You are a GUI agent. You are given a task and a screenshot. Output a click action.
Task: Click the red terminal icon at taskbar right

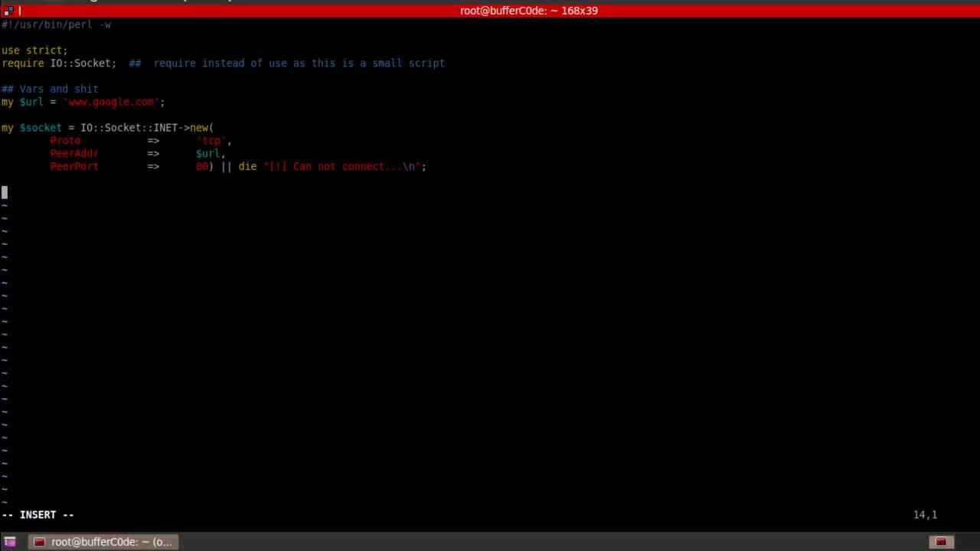[x=941, y=542]
